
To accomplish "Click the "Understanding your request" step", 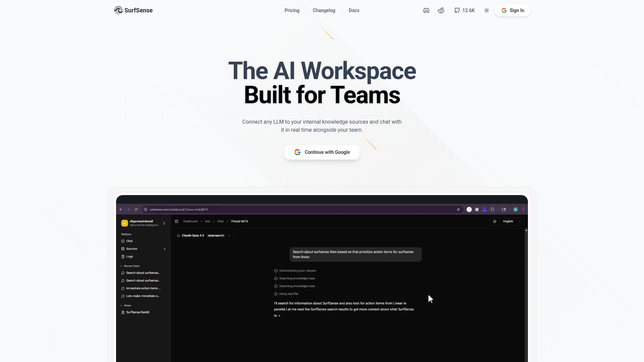I will (x=298, y=270).
